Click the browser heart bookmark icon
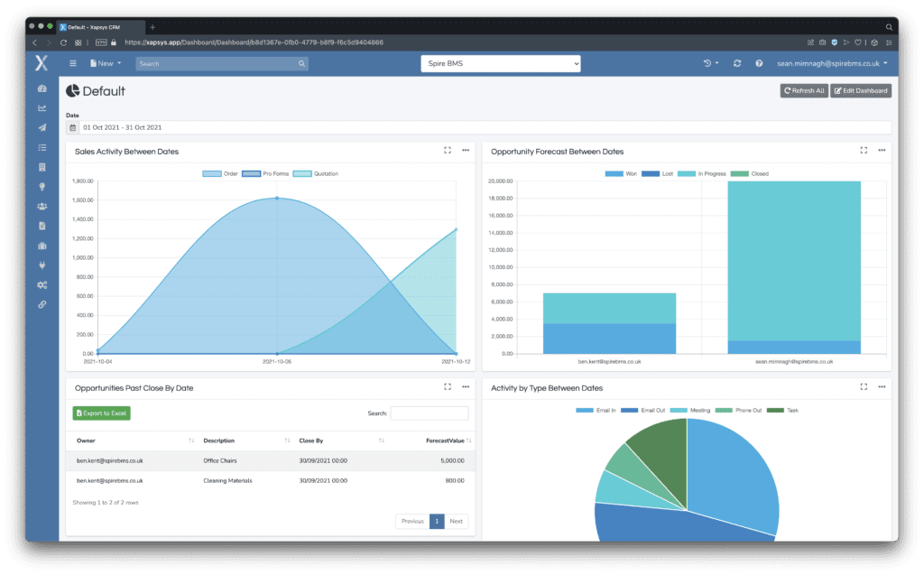 click(858, 42)
